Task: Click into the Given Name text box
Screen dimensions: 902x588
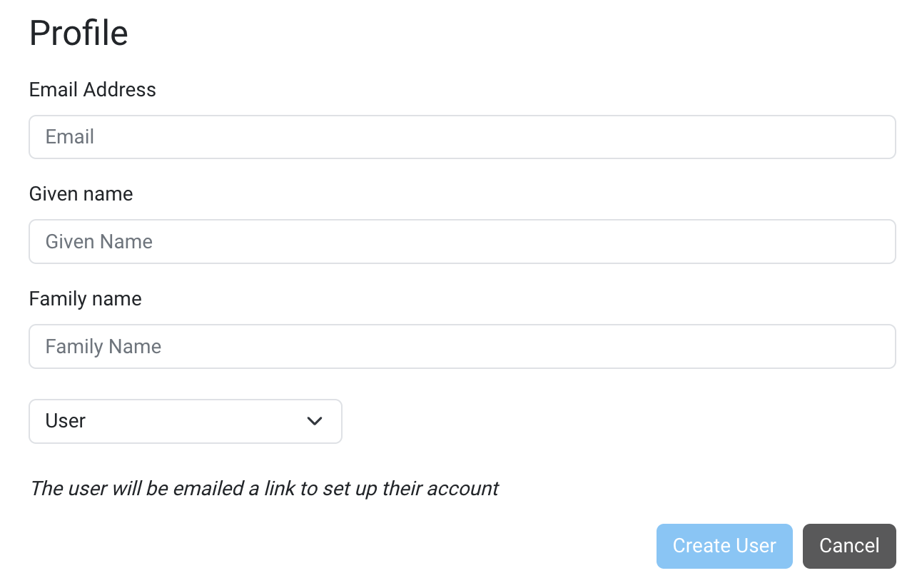Action: click(462, 241)
